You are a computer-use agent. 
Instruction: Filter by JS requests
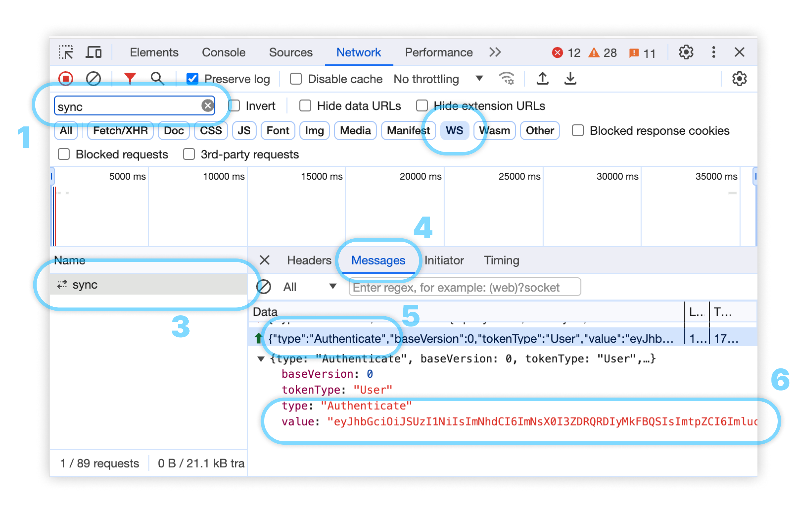[x=244, y=130]
